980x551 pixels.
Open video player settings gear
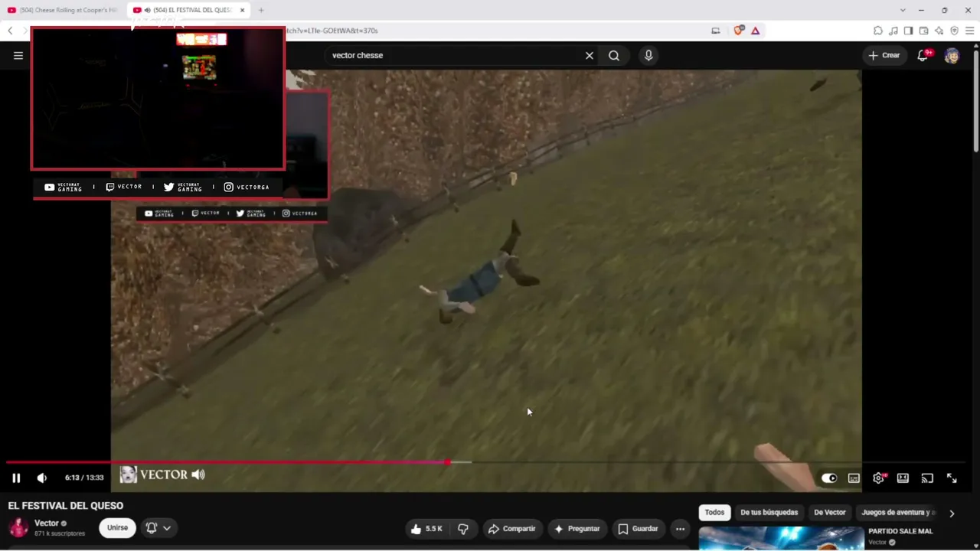tap(878, 478)
